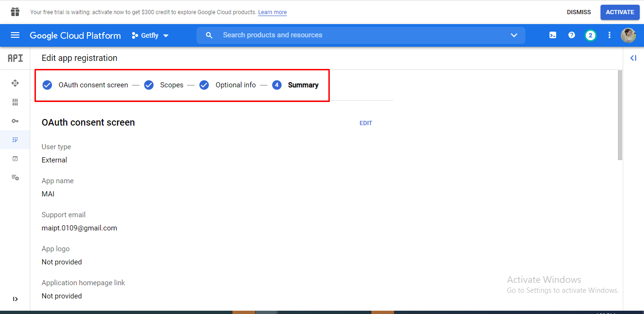The image size is (644, 314).
Task: Expand the left sidebar navigation
Action: (15, 299)
